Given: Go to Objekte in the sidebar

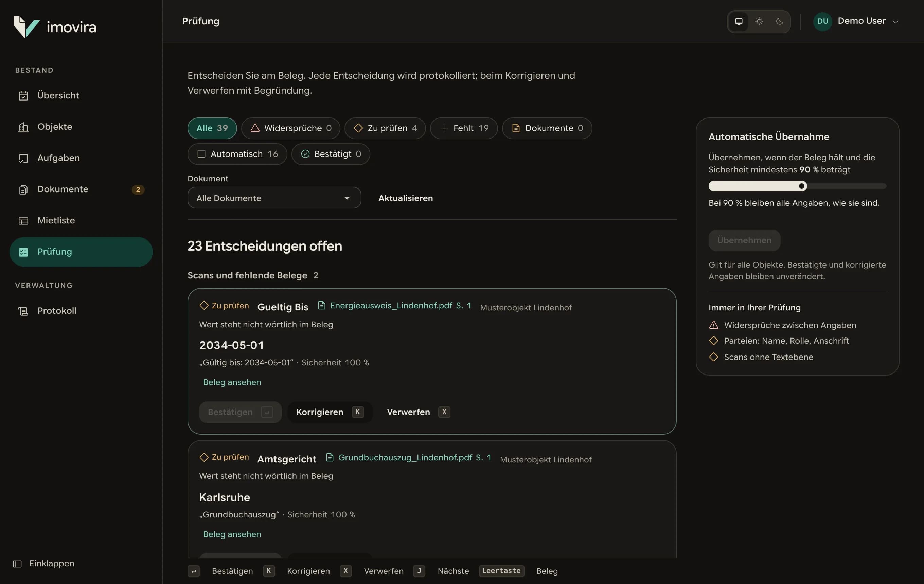Looking at the screenshot, I should pyautogui.click(x=81, y=127).
